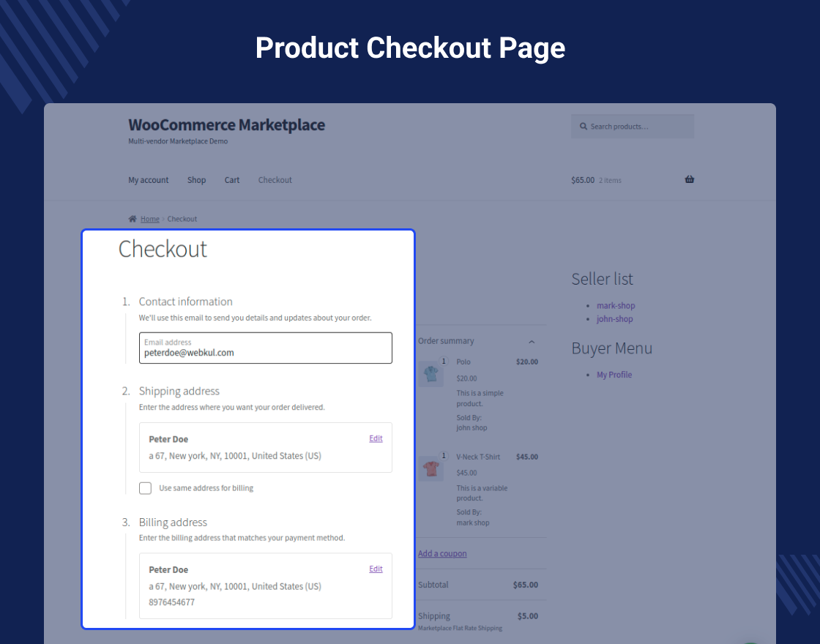The height and width of the screenshot is (644, 820).
Task: Select the Cart navigation item
Action: click(x=231, y=179)
